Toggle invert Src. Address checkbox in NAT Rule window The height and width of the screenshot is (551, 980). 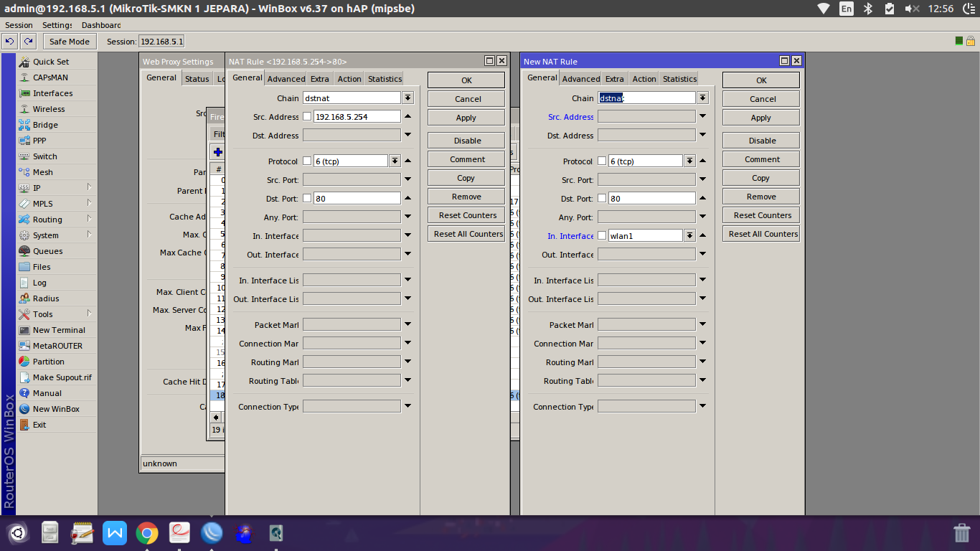[x=307, y=117]
